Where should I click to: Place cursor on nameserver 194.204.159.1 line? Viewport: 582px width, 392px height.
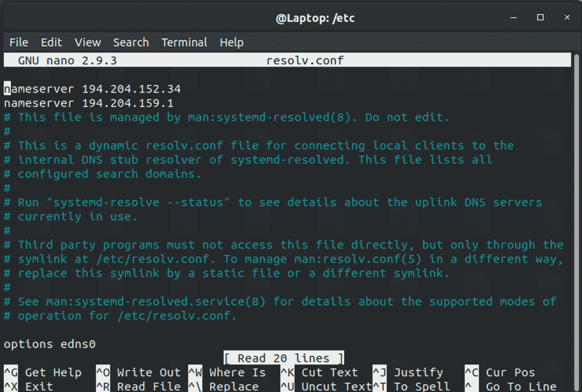89,103
